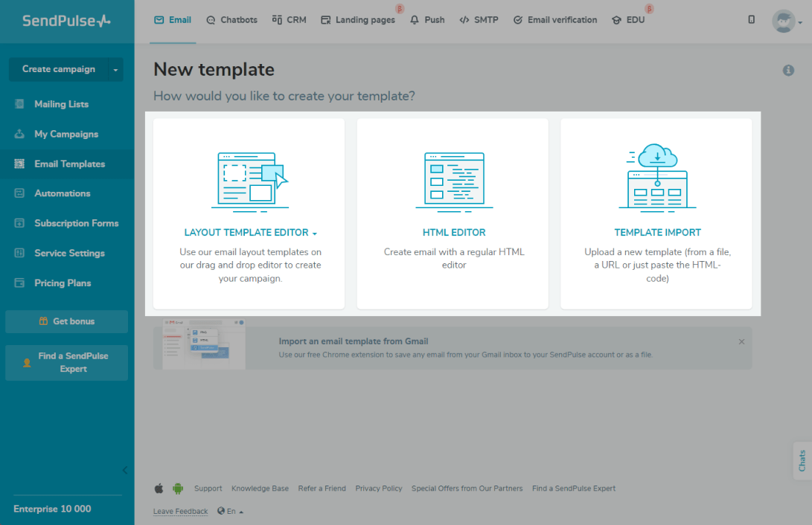The image size is (812, 525).
Task: Click the Get bonus button
Action: click(66, 321)
